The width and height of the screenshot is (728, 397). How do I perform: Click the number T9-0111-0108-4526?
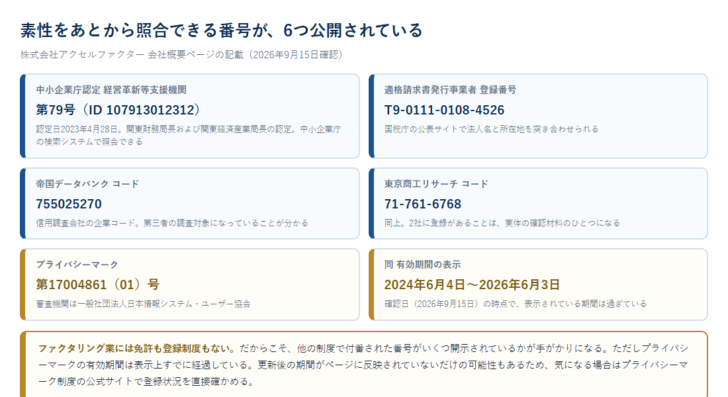[x=444, y=110]
